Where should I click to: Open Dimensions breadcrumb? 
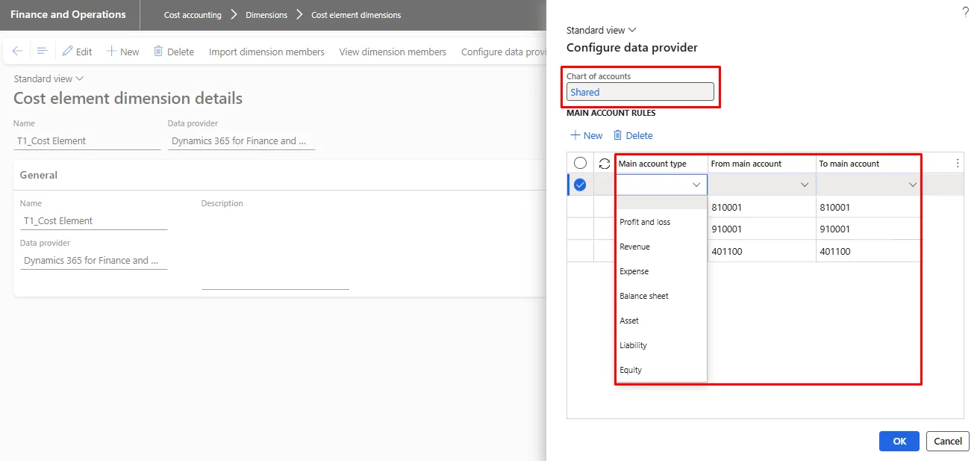coord(266,15)
